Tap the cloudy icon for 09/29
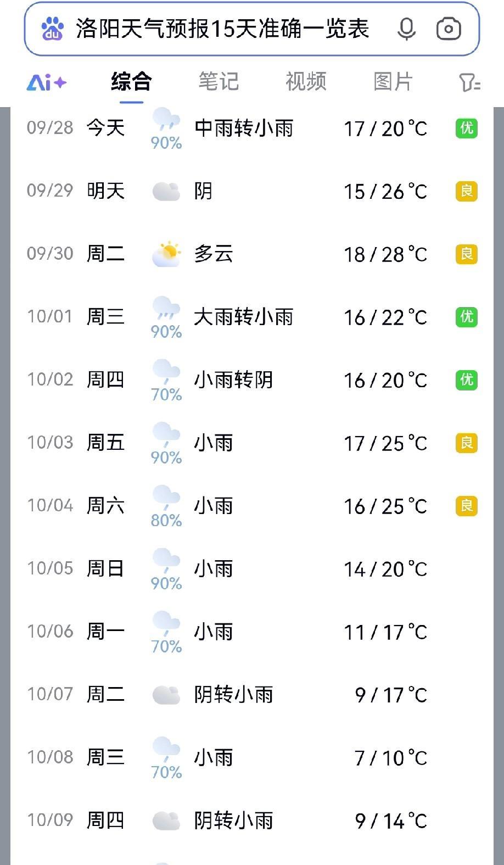The image size is (504, 865). tap(166, 191)
